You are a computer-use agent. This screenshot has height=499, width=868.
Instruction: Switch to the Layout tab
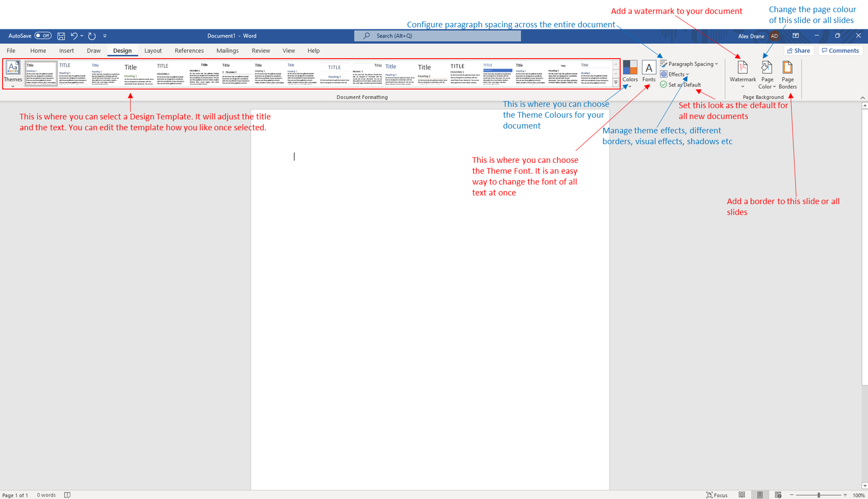click(153, 51)
